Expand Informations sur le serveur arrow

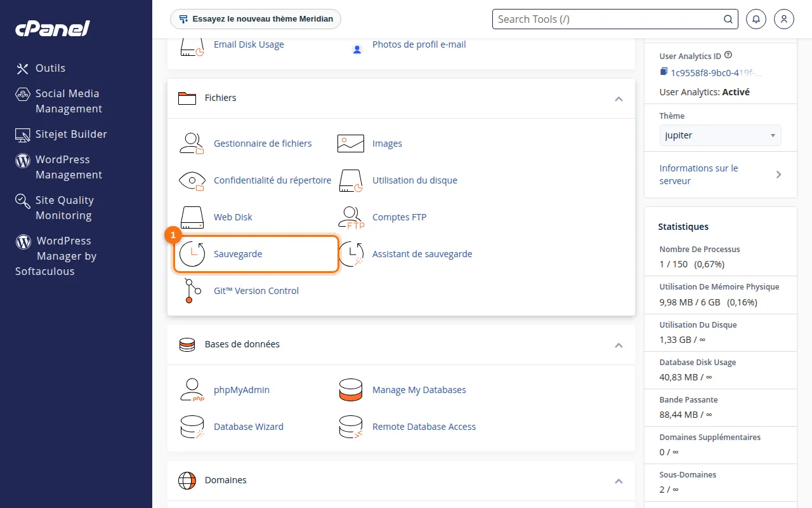[778, 175]
